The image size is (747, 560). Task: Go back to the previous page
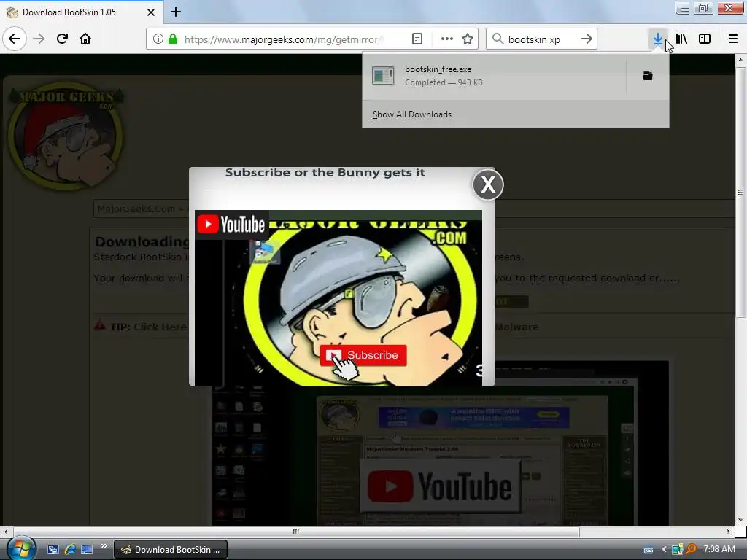[x=15, y=39]
